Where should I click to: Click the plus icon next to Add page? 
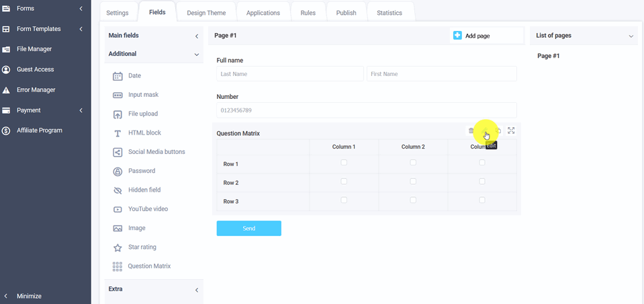pyautogui.click(x=457, y=36)
